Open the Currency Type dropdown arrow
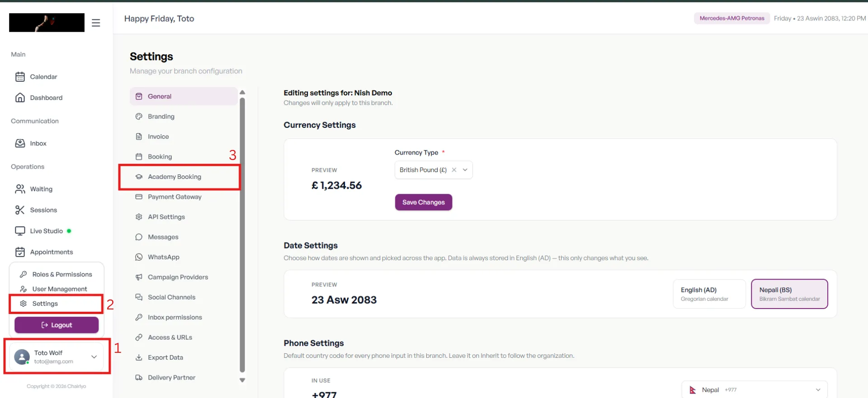868x398 pixels. (465, 170)
